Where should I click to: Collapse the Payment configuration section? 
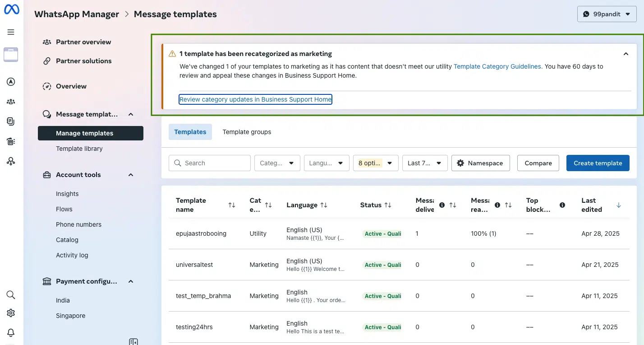(131, 281)
